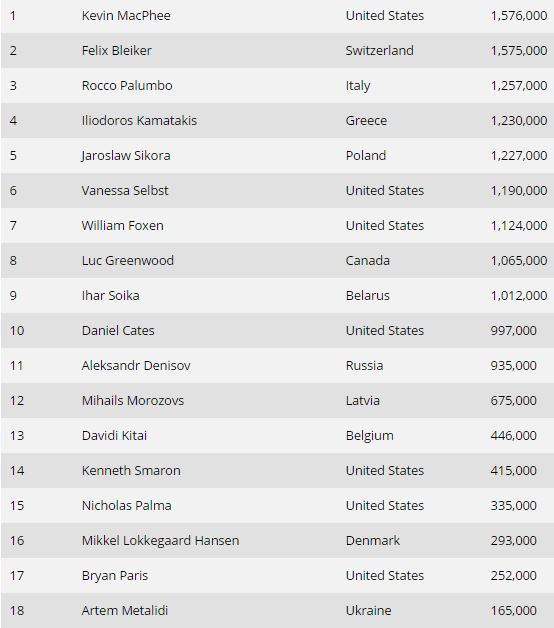Select chip count 675,000 for Mihails Morozovs
The width and height of the screenshot is (554, 628).
click(x=513, y=401)
